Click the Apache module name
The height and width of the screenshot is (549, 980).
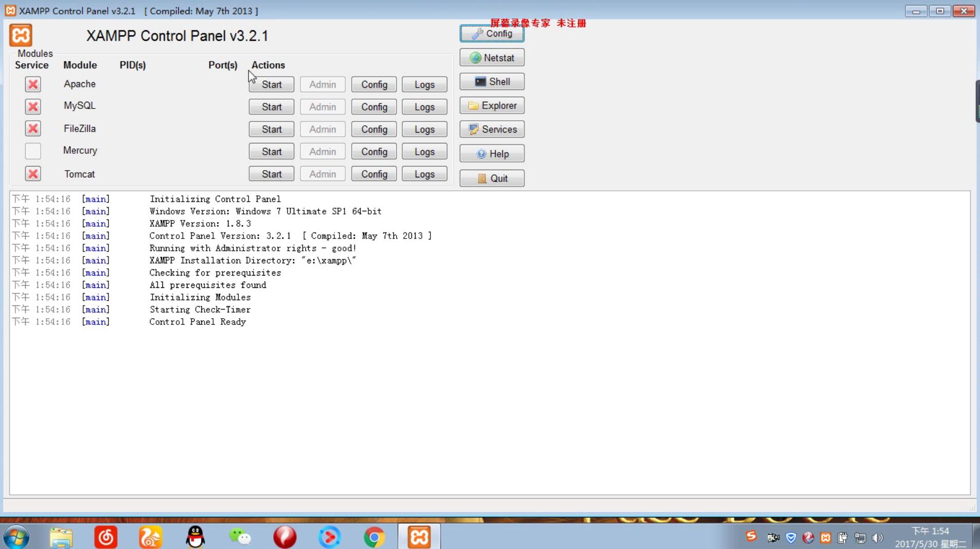click(80, 84)
